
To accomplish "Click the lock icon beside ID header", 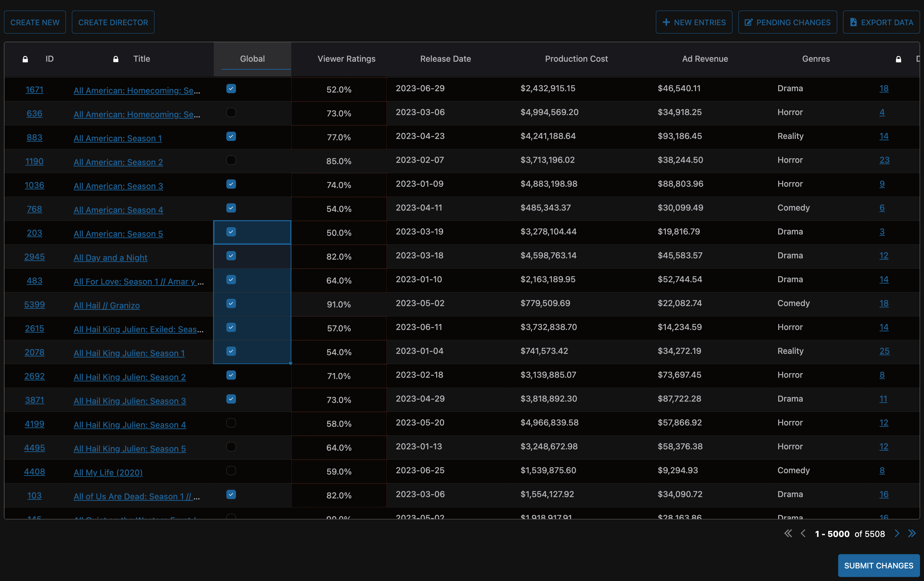I will 25,59.
